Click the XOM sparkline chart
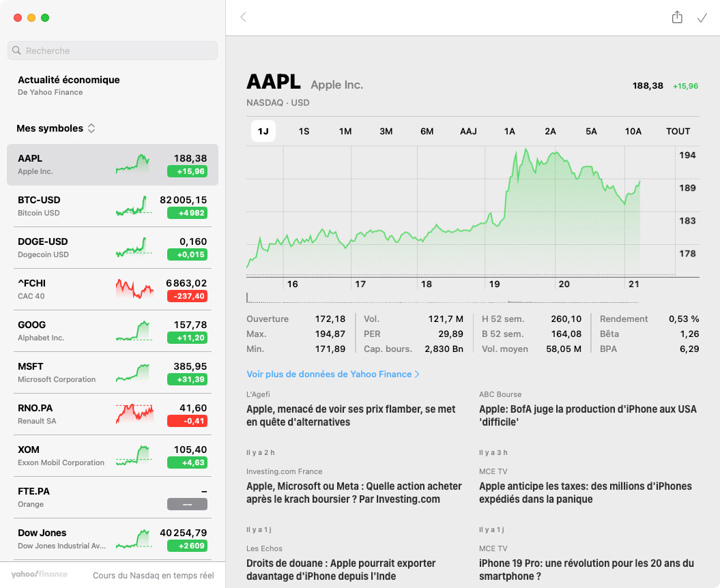The width and height of the screenshot is (720, 588). (134, 456)
